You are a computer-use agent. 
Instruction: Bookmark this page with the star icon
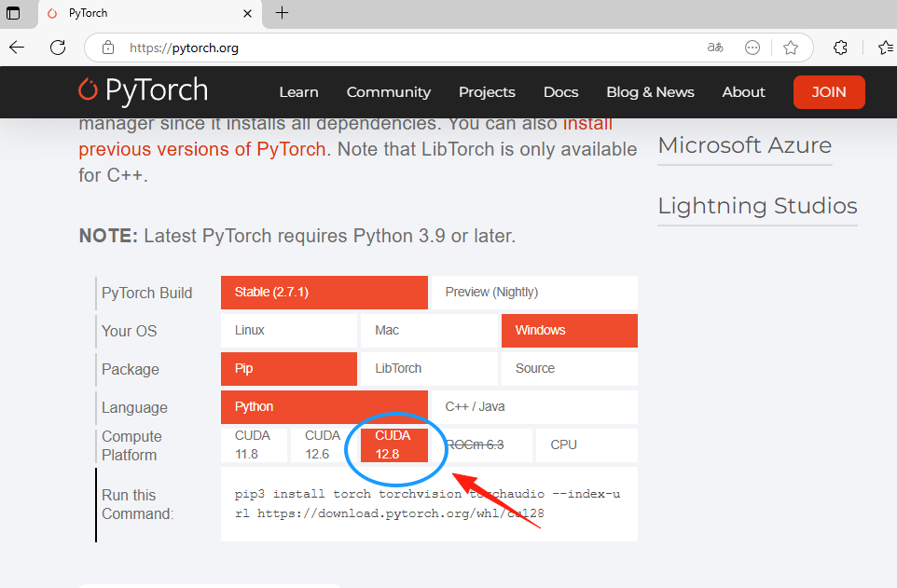[791, 48]
